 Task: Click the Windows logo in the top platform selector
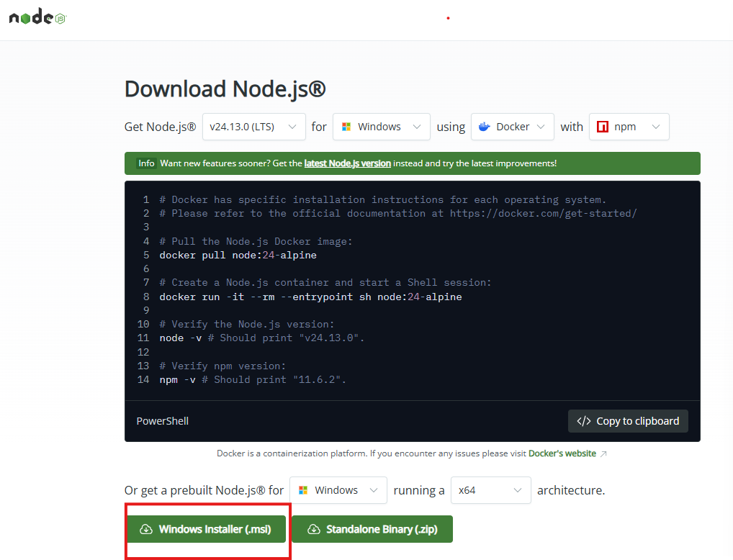pyautogui.click(x=346, y=127)
